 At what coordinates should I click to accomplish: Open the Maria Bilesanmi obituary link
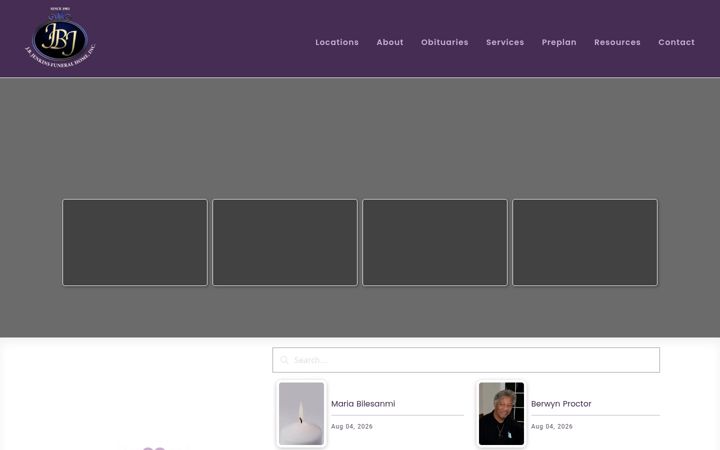(363, 404)
